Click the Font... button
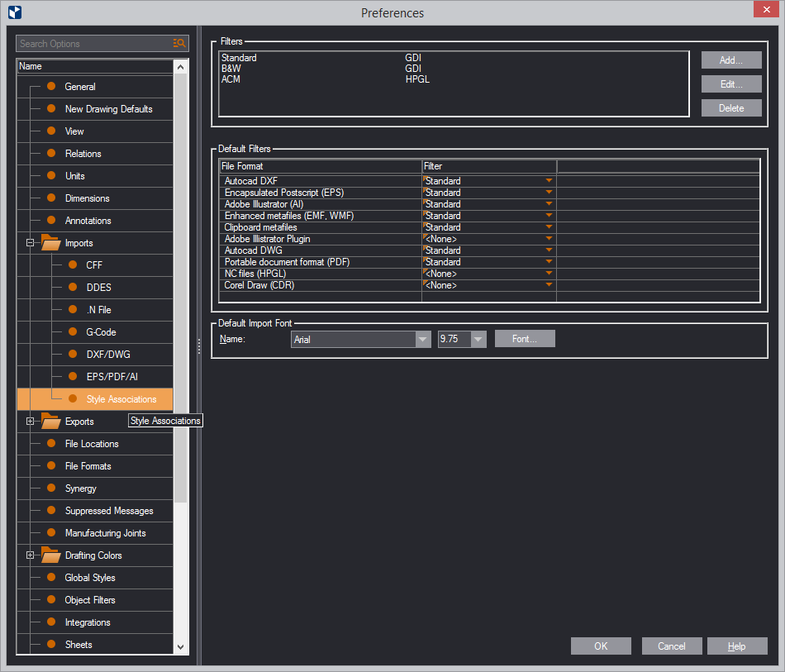 (525, 339)
